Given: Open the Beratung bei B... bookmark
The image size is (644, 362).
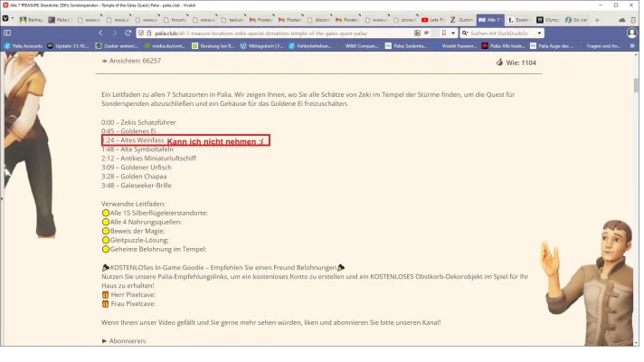Looking at the screenshot, I should pos(213,46).
